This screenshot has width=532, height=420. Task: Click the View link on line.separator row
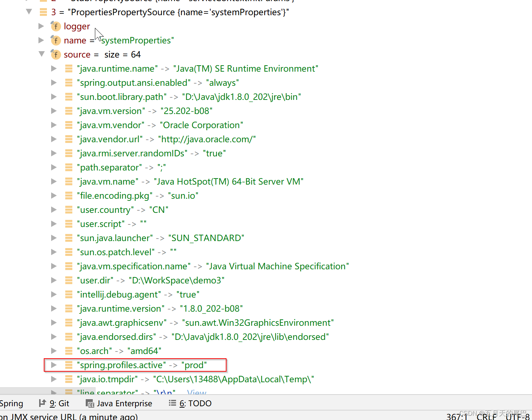[x=197, y=392]
